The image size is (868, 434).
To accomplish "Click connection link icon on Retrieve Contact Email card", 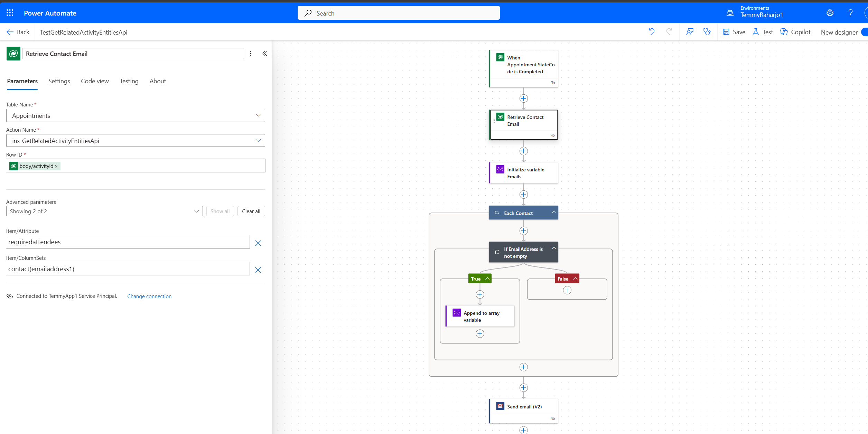I will coord(552,135).
